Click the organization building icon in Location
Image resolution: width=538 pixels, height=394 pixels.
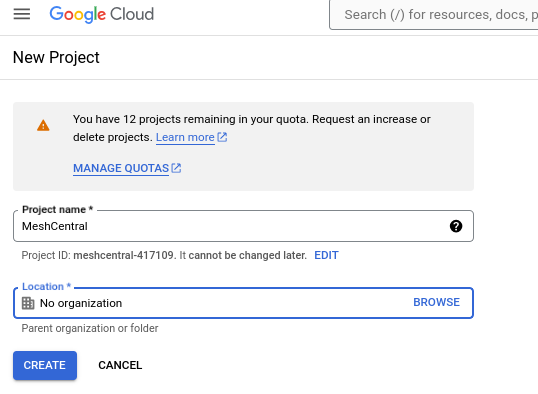tap(28, 303)
